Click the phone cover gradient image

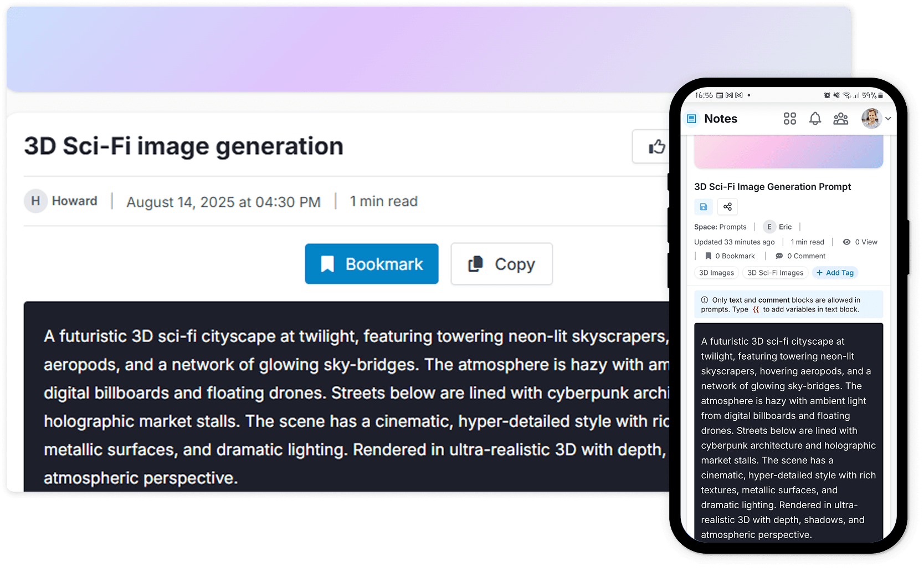pos(788,152)
